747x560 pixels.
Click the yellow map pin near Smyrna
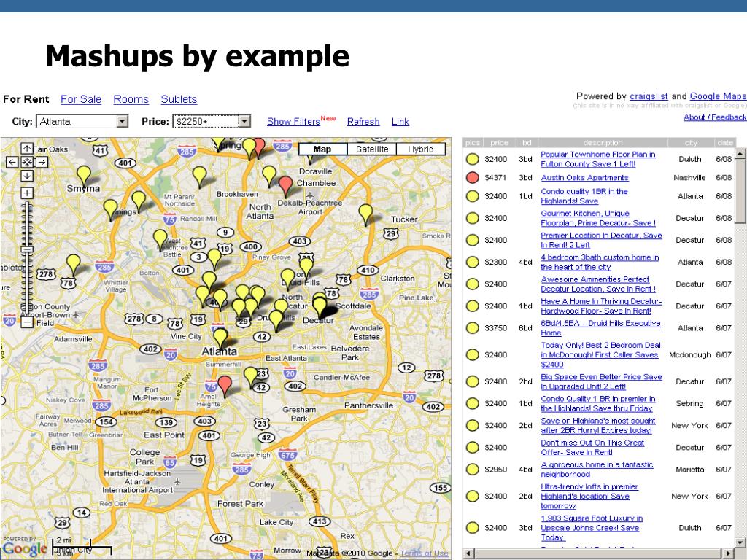tap(84, 176)
